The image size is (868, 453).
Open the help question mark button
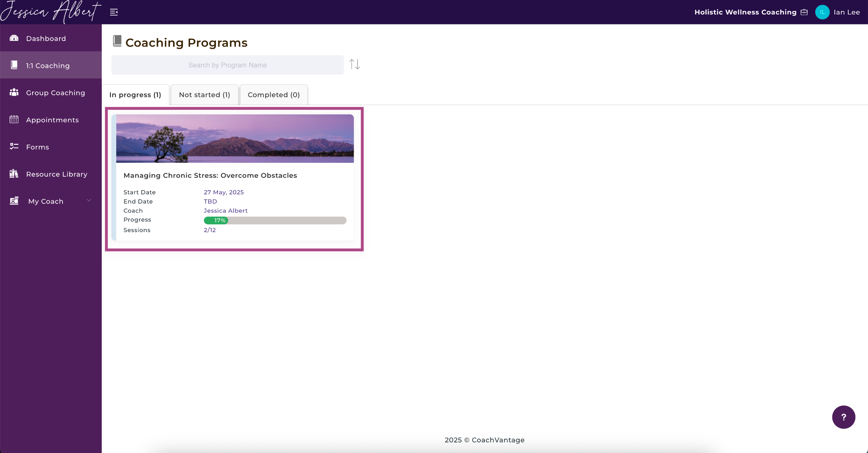click(844, 417)
